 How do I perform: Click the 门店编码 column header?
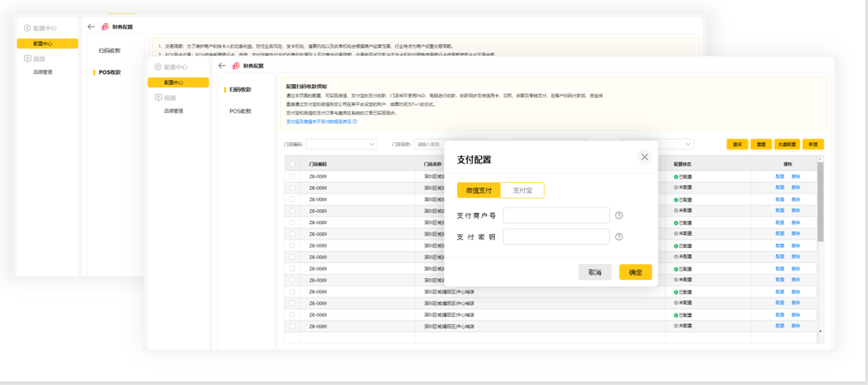tap(318, 164)
